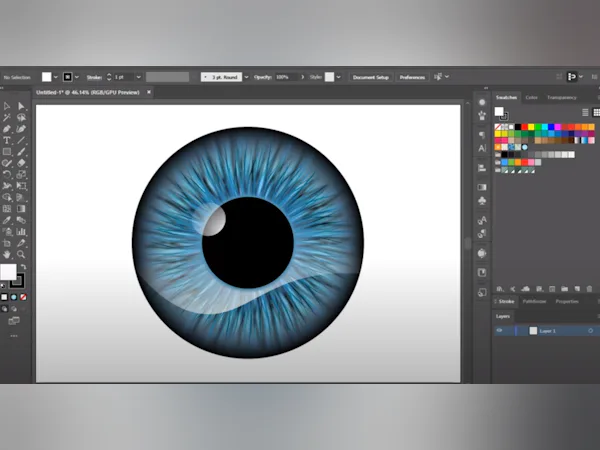Open the Properties tab
The image size is (600, 450).
(567, 302)
